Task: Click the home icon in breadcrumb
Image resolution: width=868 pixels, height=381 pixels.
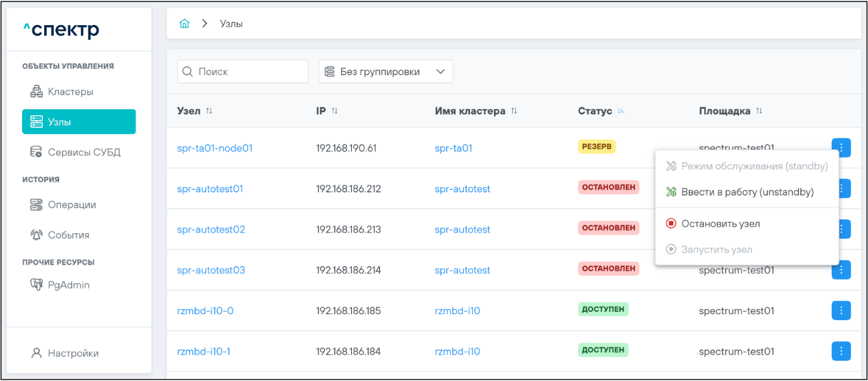Action: coord(185,24)
